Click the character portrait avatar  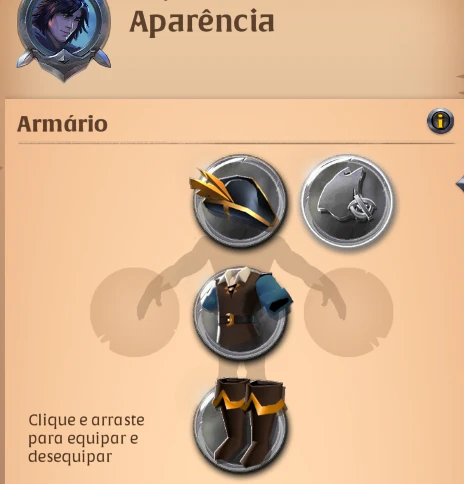pos(63,25)
